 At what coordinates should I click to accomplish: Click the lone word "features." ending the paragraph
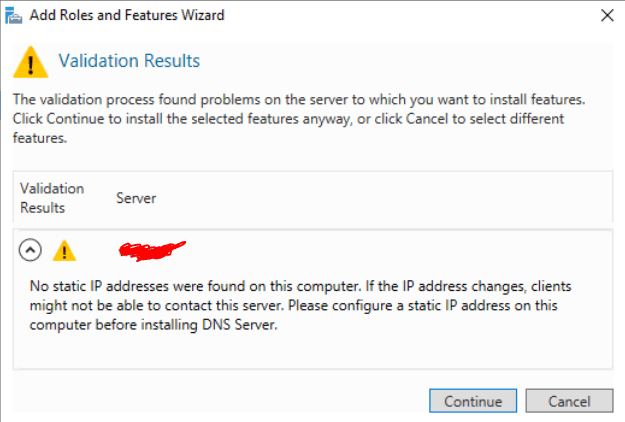click(x=40, y=138)
